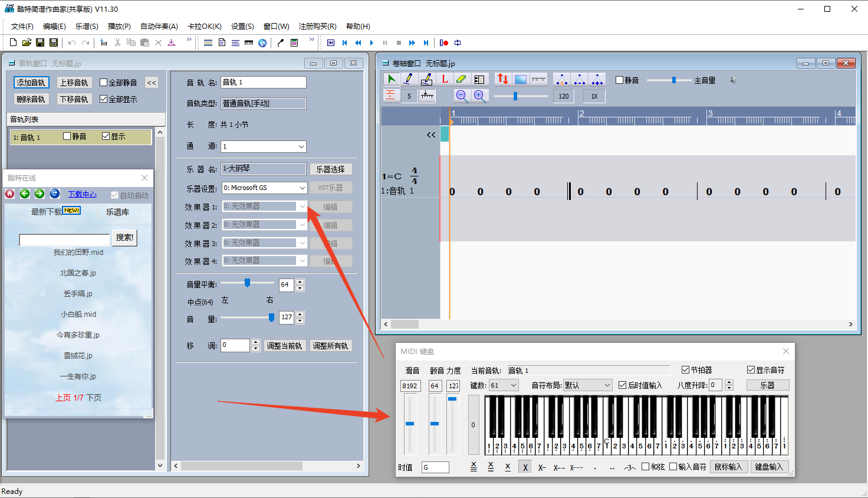Adjust 主音量 slider in roll window

pyautogui.click(x=669, y=80)
